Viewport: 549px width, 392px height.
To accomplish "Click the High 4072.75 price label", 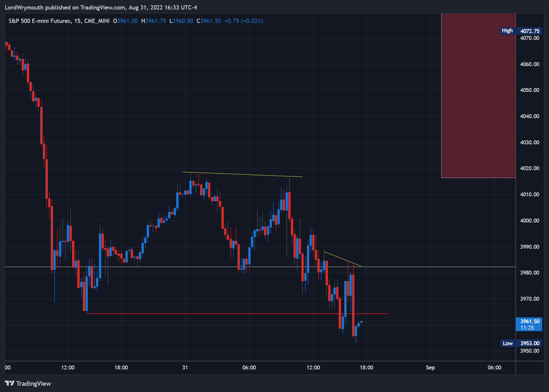I will coord(521,31).
